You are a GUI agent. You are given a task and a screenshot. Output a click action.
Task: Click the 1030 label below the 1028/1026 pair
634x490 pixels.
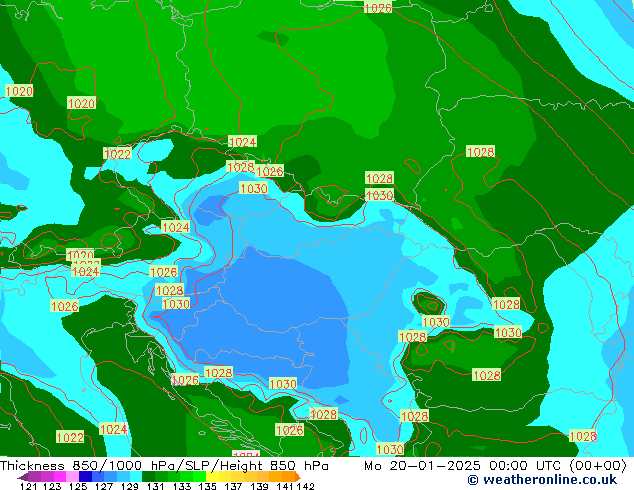pos(253,188)
